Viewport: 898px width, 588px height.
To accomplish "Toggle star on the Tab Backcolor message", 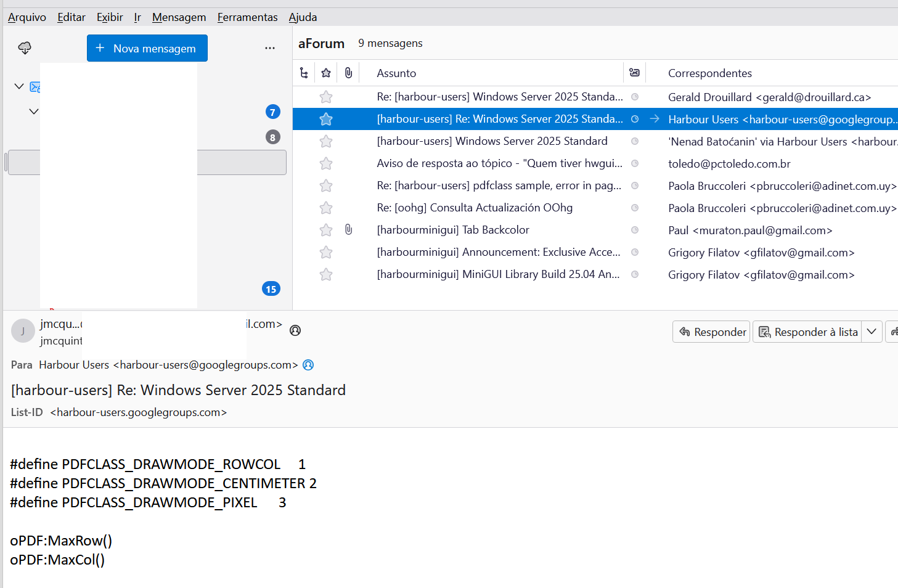I will tap(326, 230).
